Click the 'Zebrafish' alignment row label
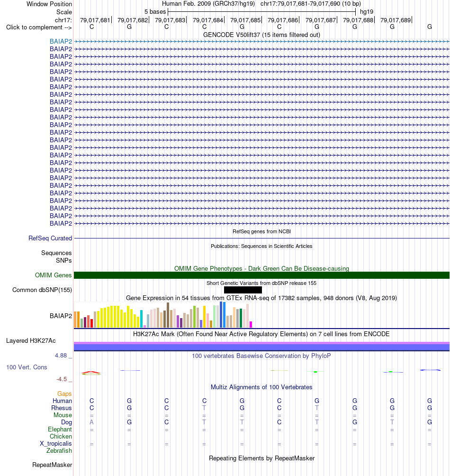 point(59,451)
